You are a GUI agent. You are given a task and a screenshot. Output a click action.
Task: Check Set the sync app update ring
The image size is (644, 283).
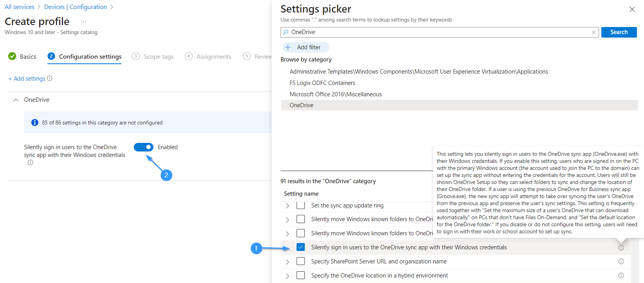(x=300, y=205)
